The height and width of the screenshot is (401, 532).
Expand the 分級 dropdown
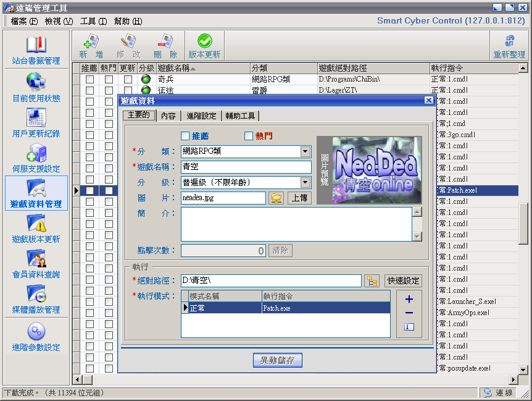(305, 182)
